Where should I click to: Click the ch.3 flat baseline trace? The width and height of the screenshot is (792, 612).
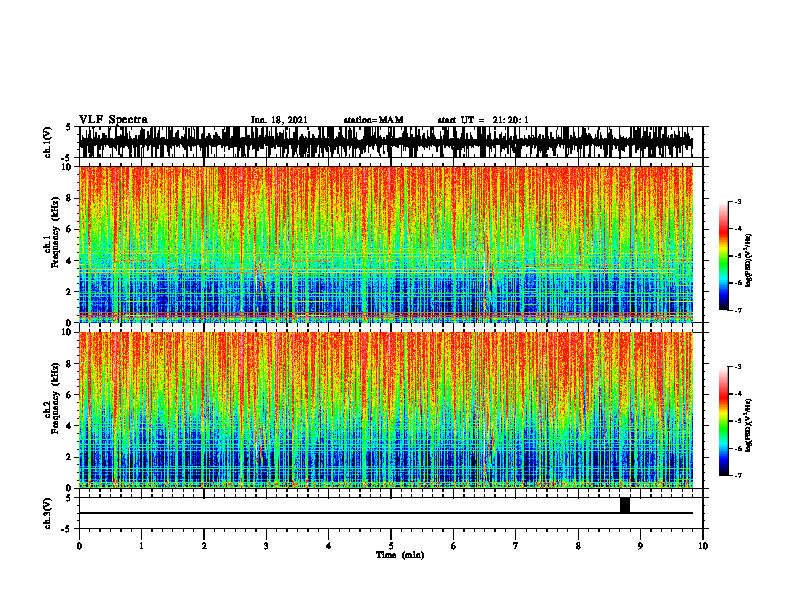pyautogui.click(x=386, y=513)
